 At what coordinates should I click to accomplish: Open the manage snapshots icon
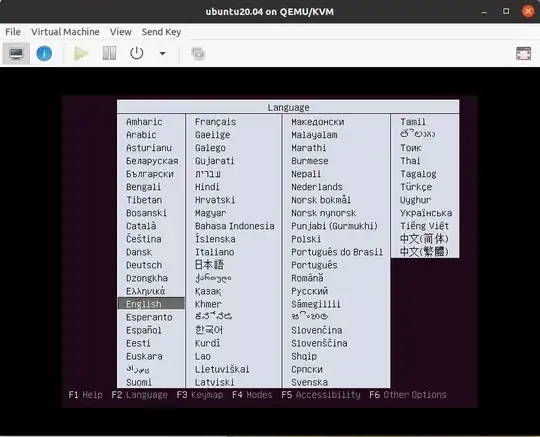coord(198,53)
